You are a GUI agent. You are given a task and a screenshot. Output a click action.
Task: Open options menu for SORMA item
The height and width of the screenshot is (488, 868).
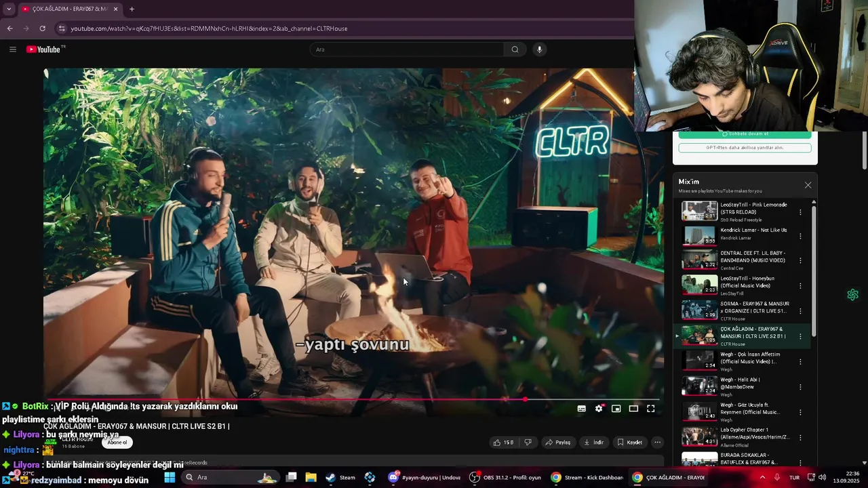800,311
